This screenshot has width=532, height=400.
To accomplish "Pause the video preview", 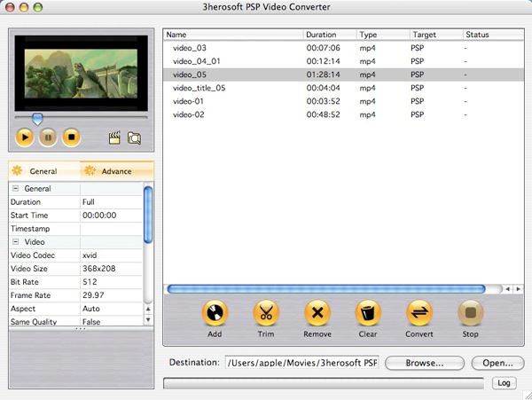I will pos(49,137).
